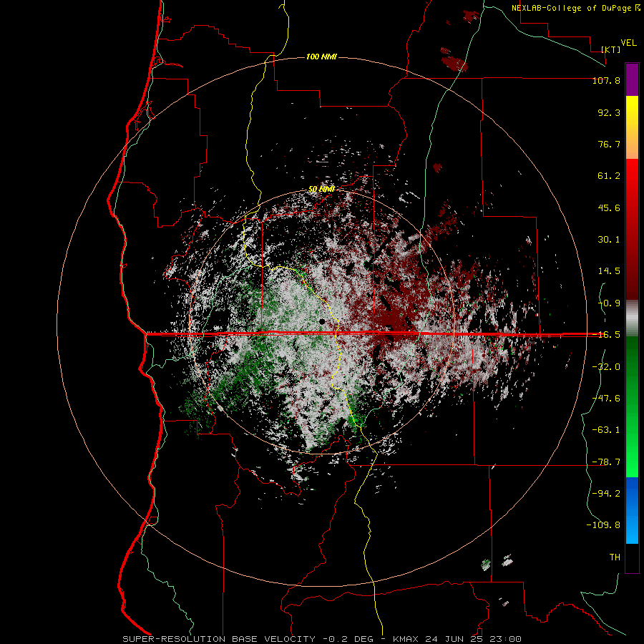The image size is (644, 644).
Task: Click the [KT] units label
Action: (611, 49)
